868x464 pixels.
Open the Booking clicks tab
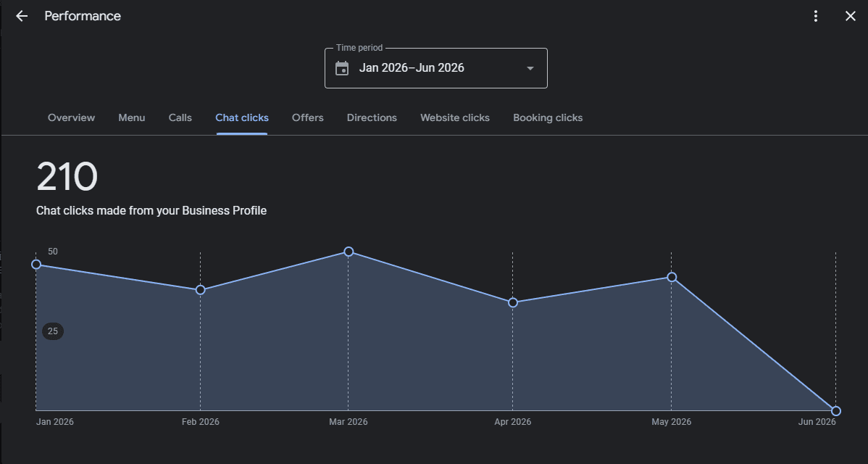point(548,117)
